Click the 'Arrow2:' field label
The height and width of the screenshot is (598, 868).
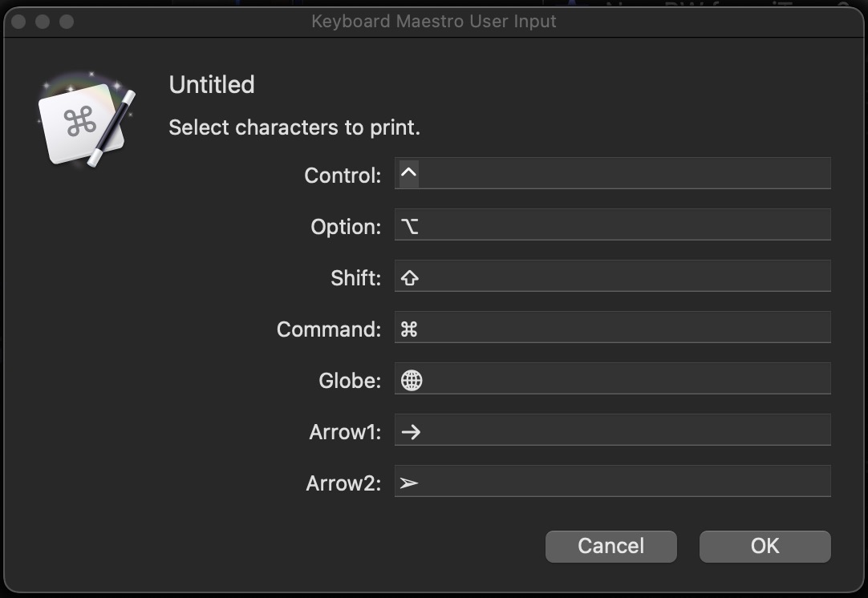click(x=343, y=483)
